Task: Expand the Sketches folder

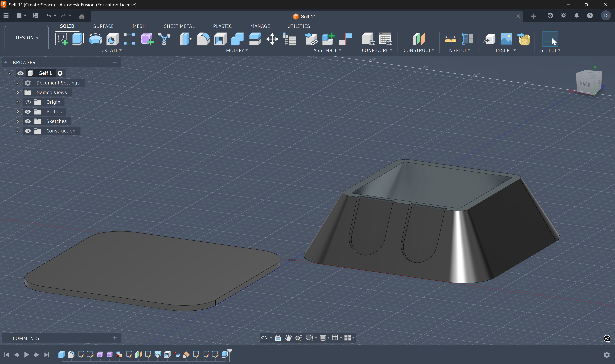Action: tap(17, 121)
